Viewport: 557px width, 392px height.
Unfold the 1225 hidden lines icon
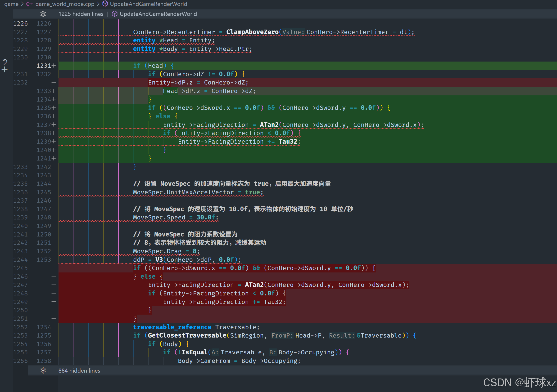click(43, 14)
